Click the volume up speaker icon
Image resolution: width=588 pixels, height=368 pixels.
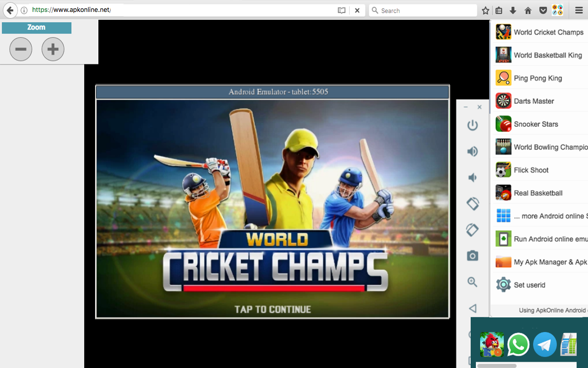click(472, 151)
